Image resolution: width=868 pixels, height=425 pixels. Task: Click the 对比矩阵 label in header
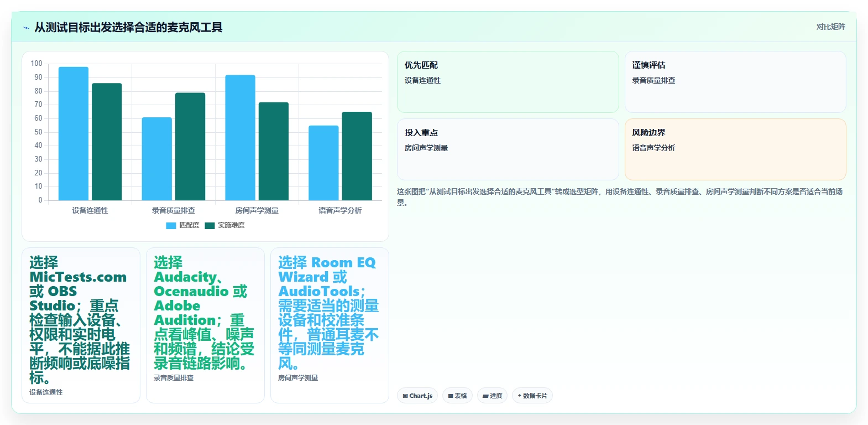click(830, 27)
